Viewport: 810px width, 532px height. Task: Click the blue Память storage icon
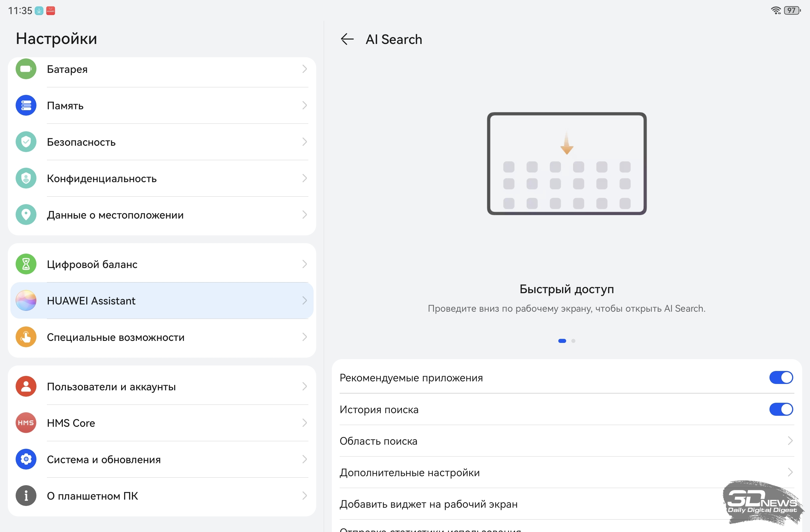(26, 106)
